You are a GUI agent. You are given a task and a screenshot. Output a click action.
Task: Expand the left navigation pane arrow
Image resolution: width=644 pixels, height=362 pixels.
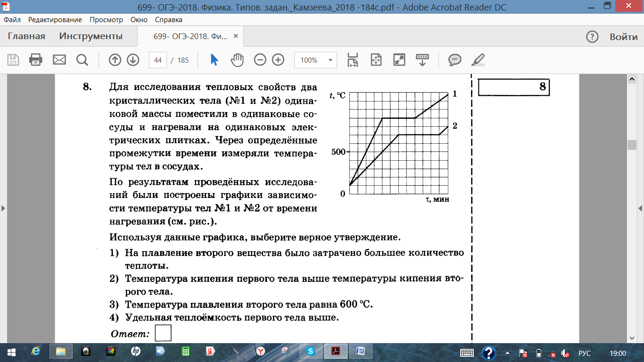4,208
